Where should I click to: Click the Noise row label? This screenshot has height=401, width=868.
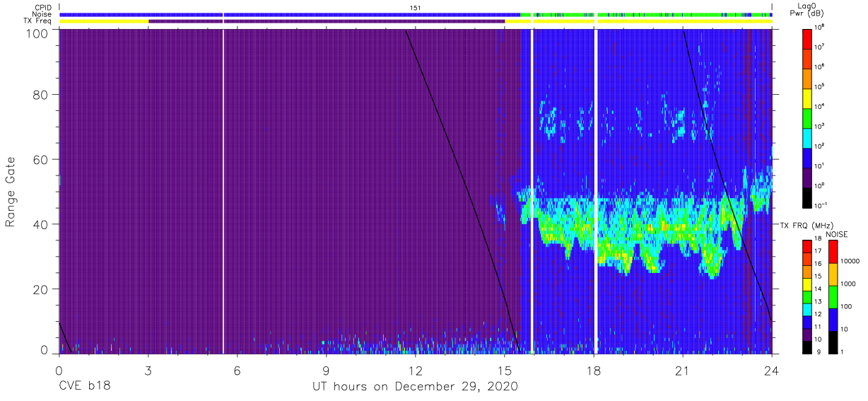[42, 14]
